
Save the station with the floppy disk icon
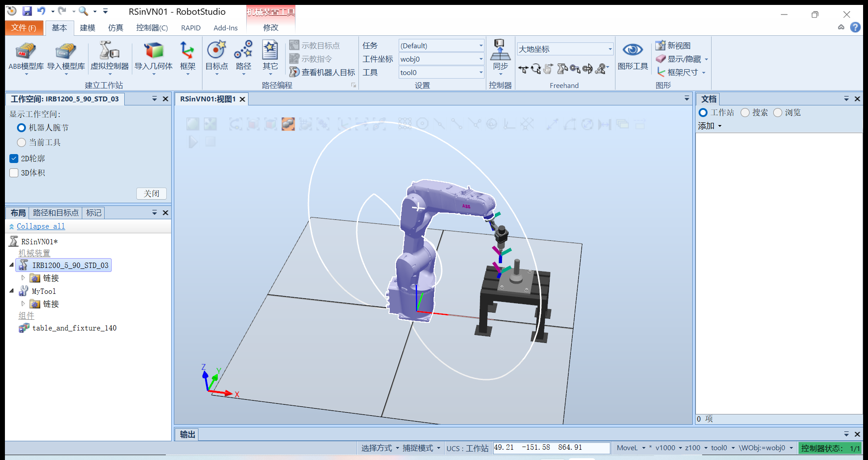[27, 11]
